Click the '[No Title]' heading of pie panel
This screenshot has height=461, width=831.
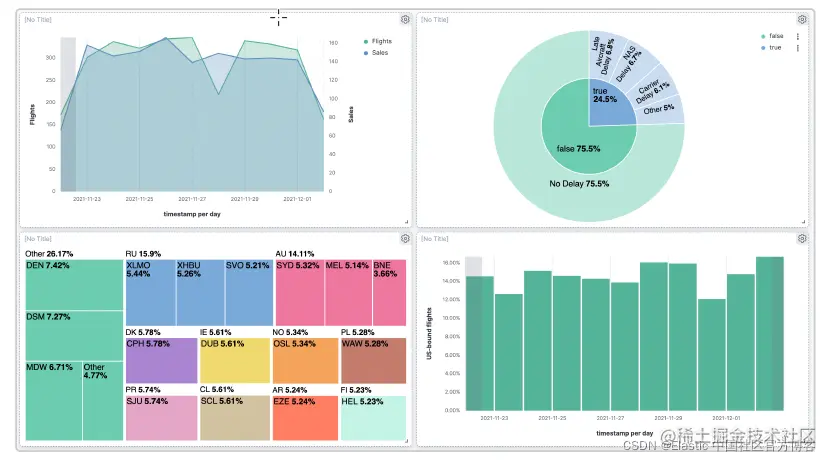click(435, 20)
